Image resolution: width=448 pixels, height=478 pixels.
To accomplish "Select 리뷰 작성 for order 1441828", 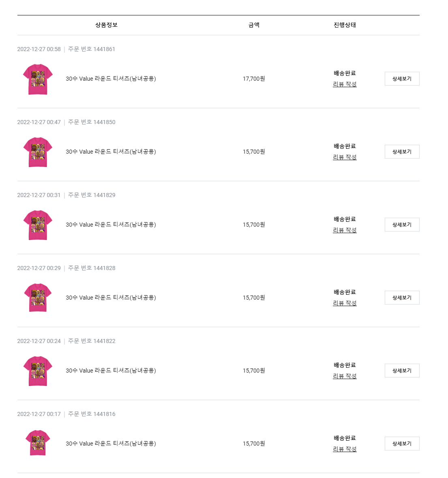I will click(x=345, y=303).
